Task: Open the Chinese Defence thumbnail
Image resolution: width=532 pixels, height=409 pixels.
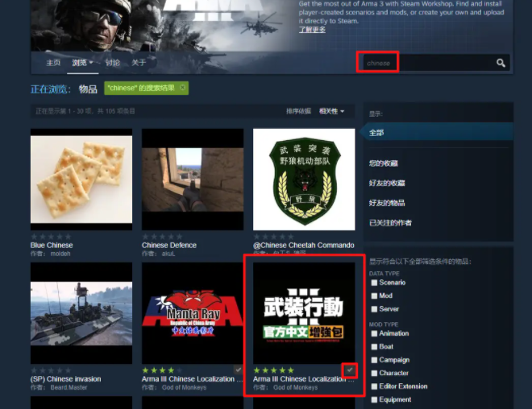Action: [193, 180]
